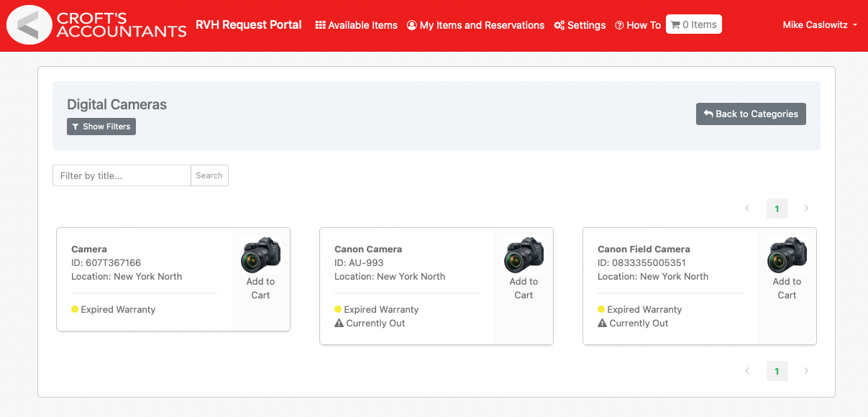Click inside the Filter by title field
This screenshot has height=417, width=868.
tap(121, 175)
